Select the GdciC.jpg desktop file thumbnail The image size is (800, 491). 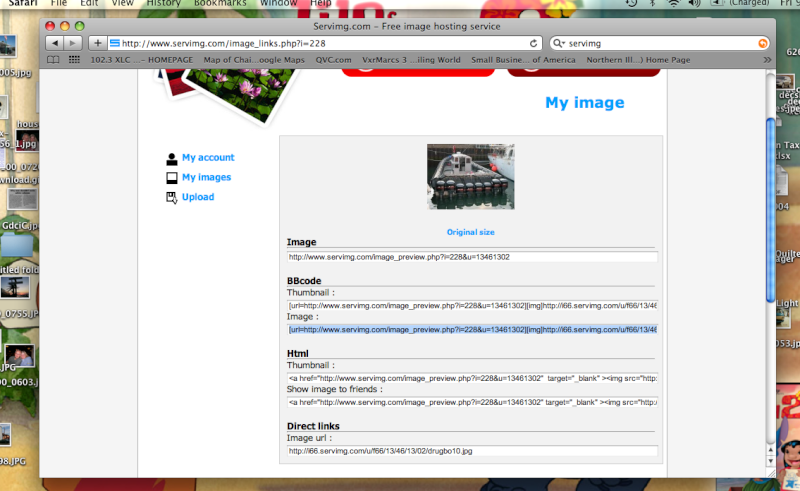pyautogui.click(x=22, y=199)
